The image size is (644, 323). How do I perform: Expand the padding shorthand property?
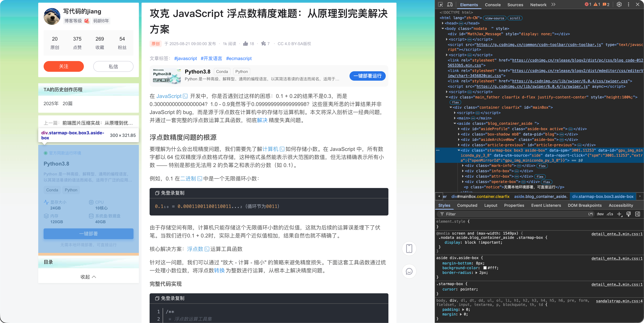tap(463, 310)
